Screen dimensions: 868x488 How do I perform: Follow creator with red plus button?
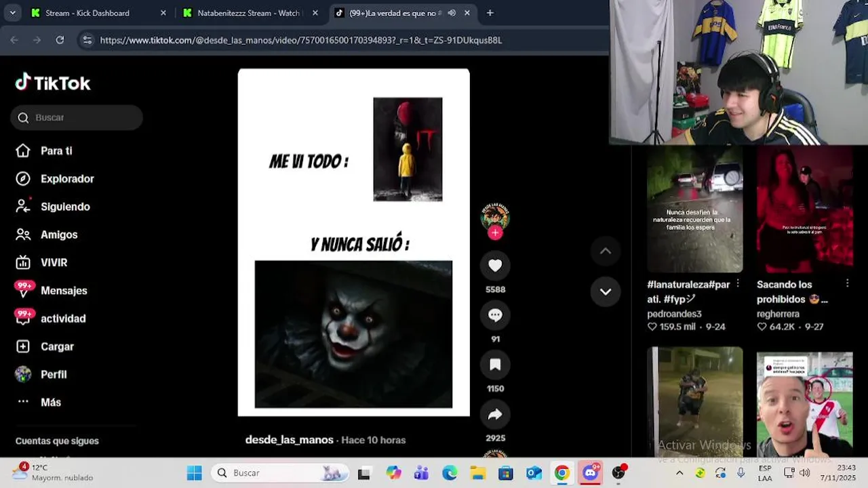point(495,232)
